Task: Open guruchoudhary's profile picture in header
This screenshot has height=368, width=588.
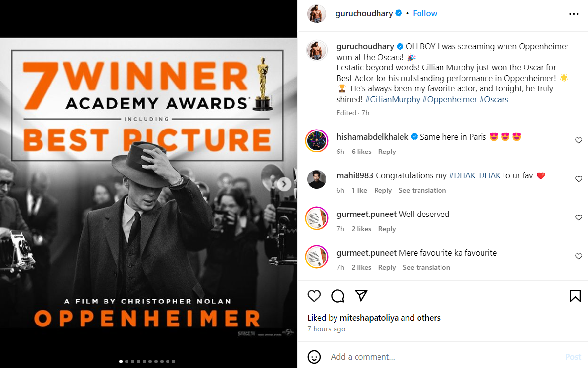Action: (316, 14)
